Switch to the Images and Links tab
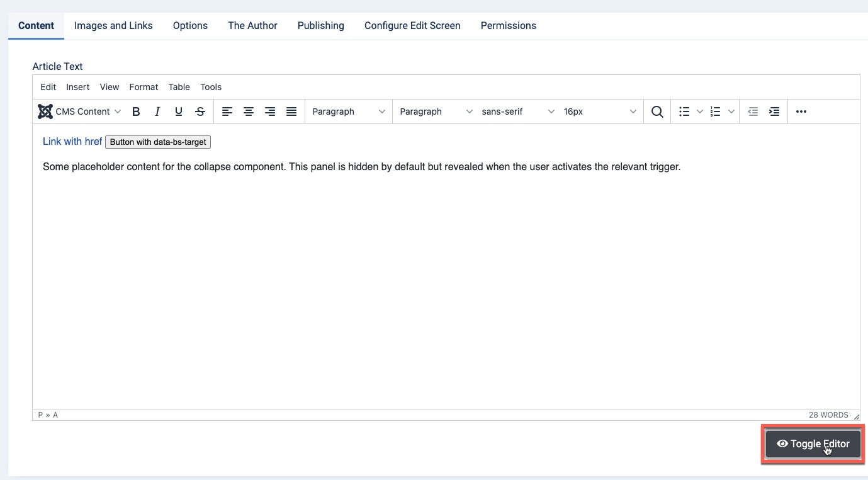This screenshot has height=480, width=868. pyautogui.click(x=113, y=26)
